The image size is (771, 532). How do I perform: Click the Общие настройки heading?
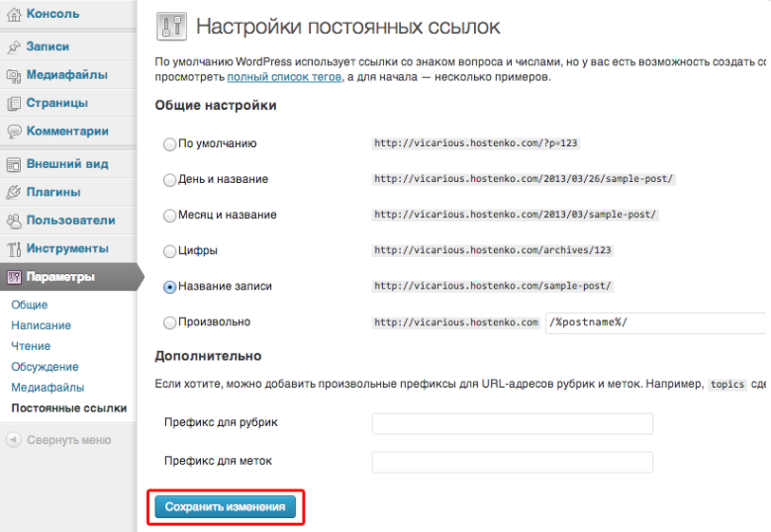point(216,106)
